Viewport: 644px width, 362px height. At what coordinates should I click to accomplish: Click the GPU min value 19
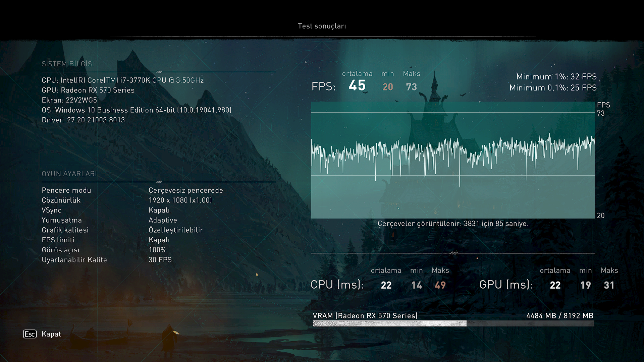tap(586, 285)
